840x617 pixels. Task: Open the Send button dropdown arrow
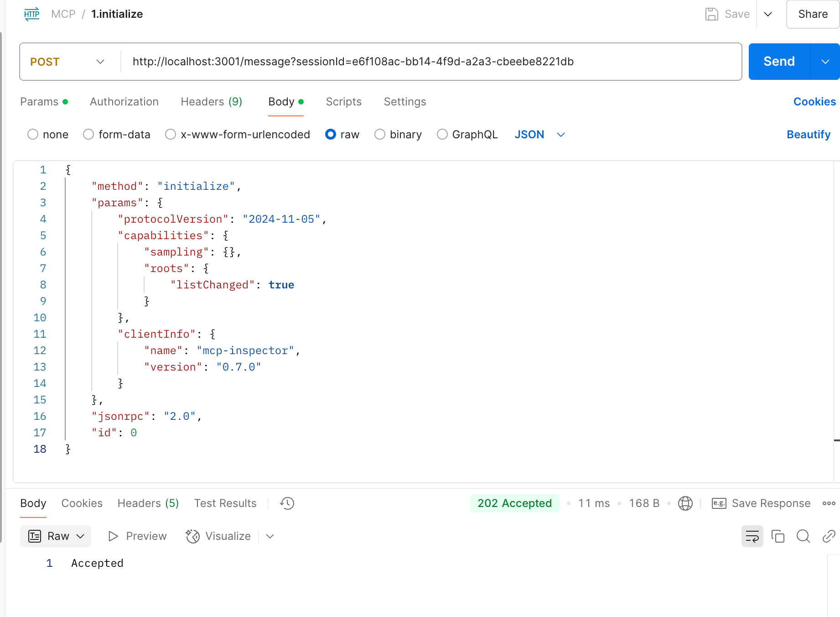click(x=825, y=62)
